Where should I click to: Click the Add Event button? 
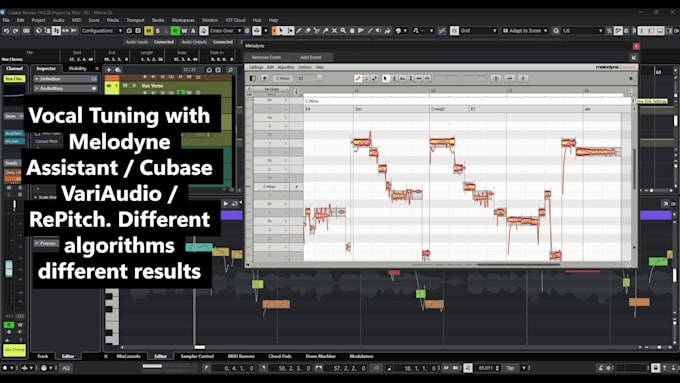311,57
